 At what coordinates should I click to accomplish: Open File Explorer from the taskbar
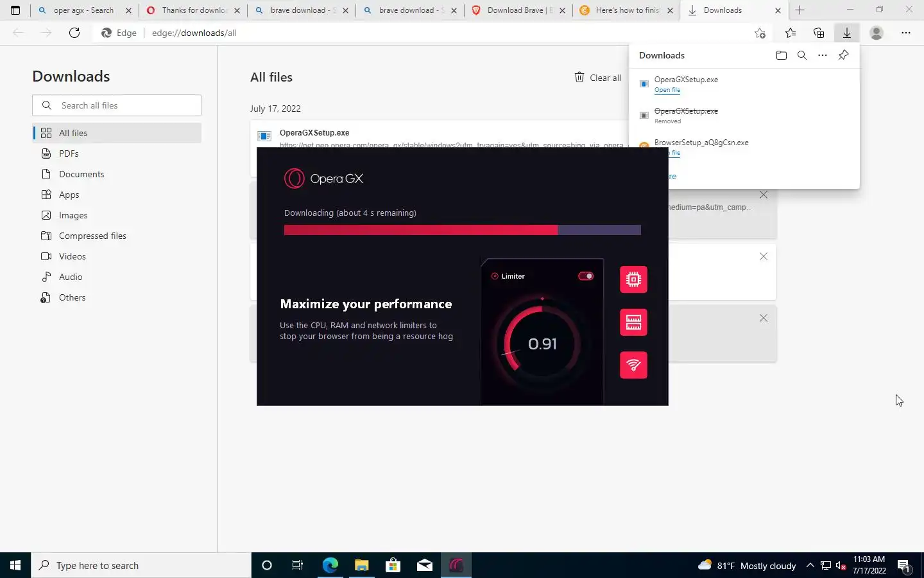pos(361,565)
